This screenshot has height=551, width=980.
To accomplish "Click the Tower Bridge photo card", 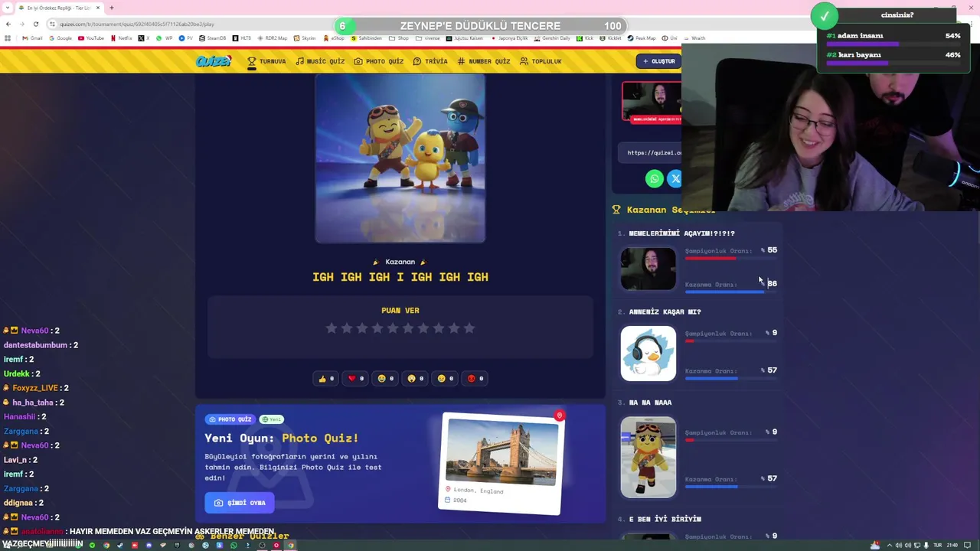I will click(x=501, y=464).
